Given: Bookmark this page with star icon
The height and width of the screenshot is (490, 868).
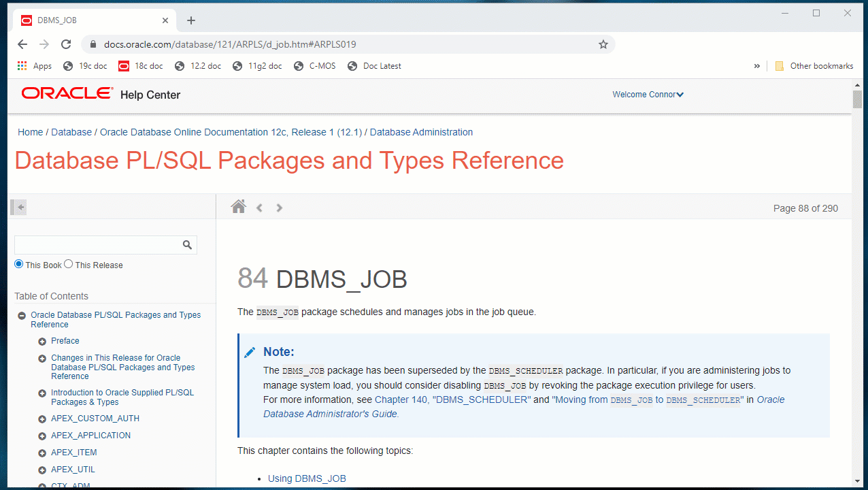Looking at the screenshot, I should coord(603,44).
